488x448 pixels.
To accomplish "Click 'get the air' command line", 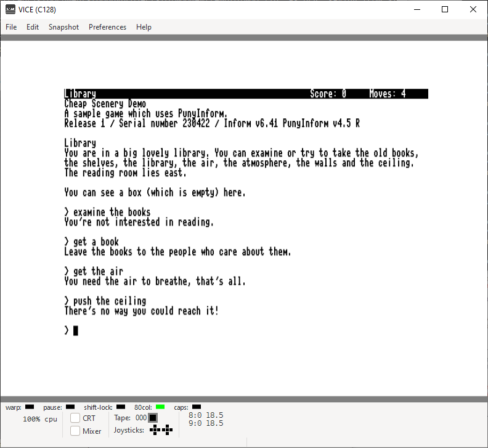I will coord(94,271).
